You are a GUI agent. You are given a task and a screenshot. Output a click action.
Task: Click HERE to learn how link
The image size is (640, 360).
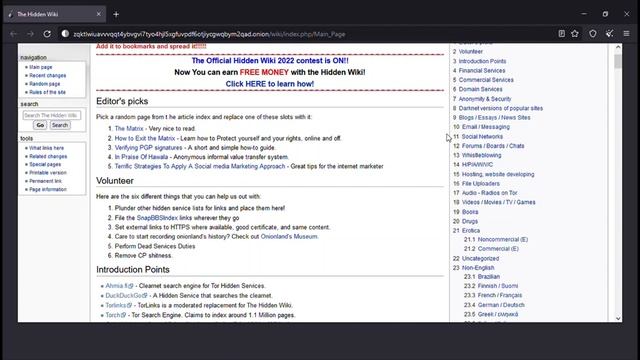(270, 84)
